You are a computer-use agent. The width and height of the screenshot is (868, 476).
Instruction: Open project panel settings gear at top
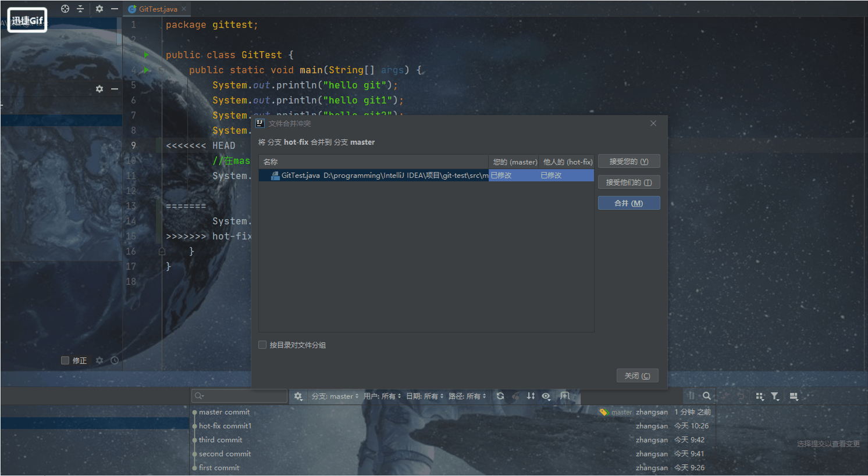(x=99, y=9)
